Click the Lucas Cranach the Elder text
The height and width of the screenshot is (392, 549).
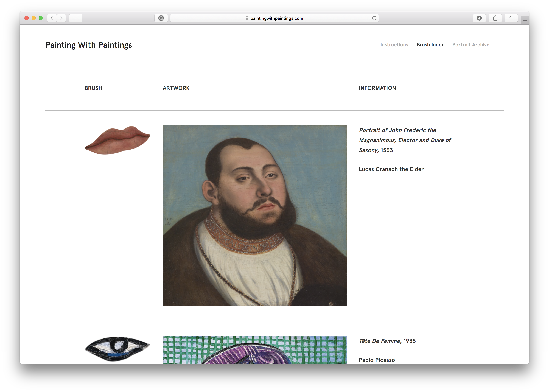(391, 169)
